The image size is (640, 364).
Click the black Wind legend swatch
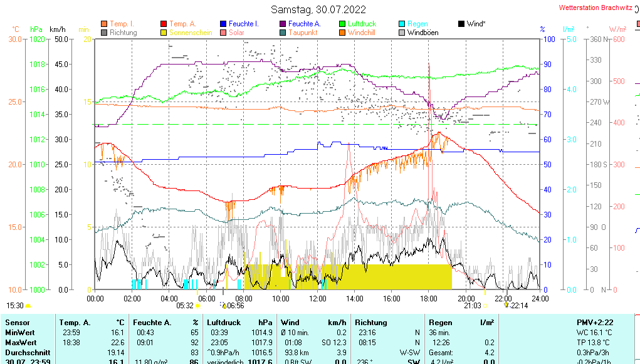(x=461, y=24)
